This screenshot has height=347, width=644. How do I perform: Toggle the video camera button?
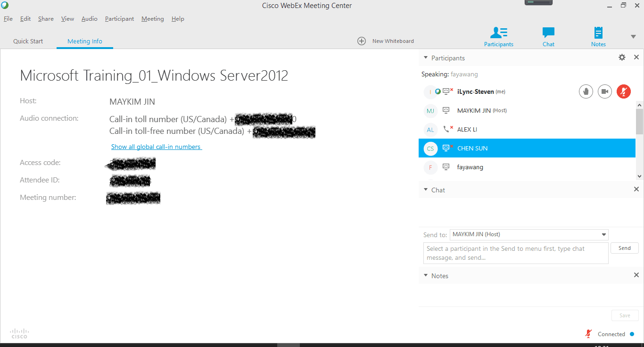click(x=605, y=91)
